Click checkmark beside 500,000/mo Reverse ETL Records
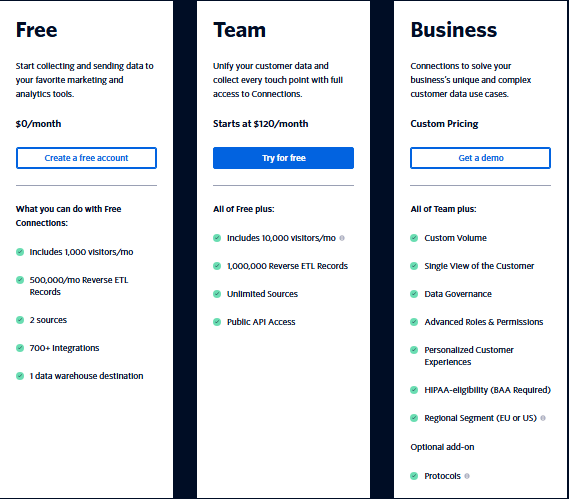Viewport: 569px width, 499px height. (x=20, y=280)
